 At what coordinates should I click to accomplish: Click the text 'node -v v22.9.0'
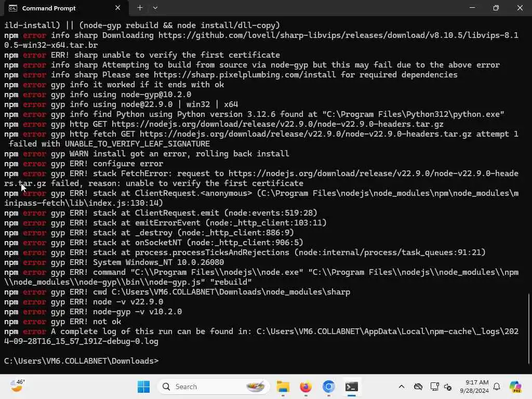128,302
